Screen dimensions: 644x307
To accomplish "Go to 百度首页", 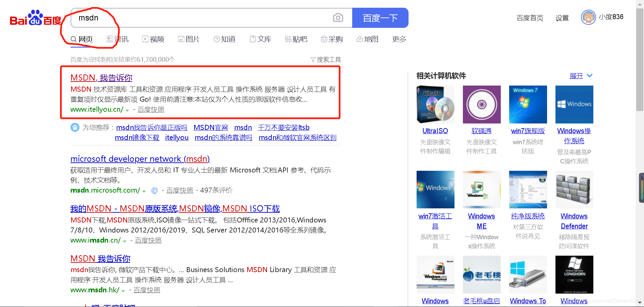I will tap(530, 18).
